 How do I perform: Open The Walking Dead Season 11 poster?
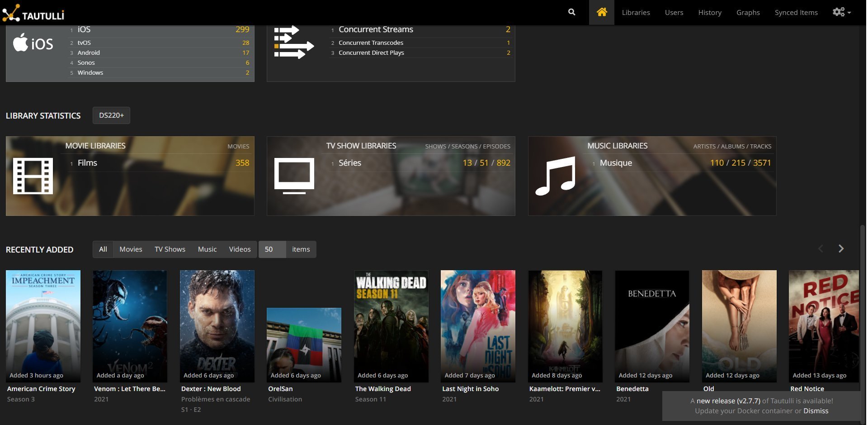(x=391, y=326)
